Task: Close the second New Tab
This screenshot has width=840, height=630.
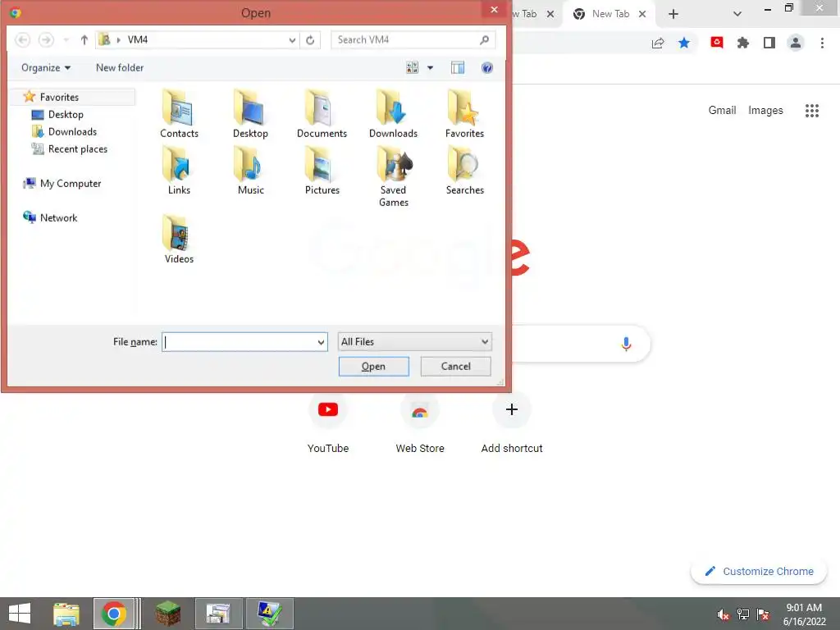Action: coord(642,15)
